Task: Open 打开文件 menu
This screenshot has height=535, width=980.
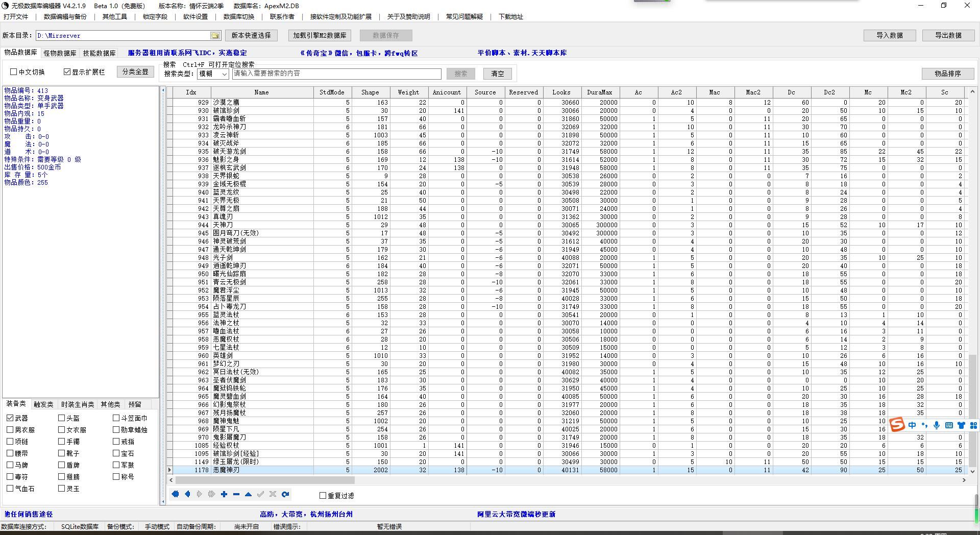Action: tap(16, 17)
